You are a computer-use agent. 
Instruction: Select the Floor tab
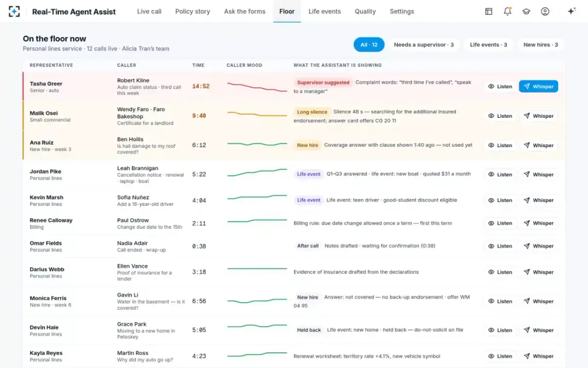[x=287, y=11]
